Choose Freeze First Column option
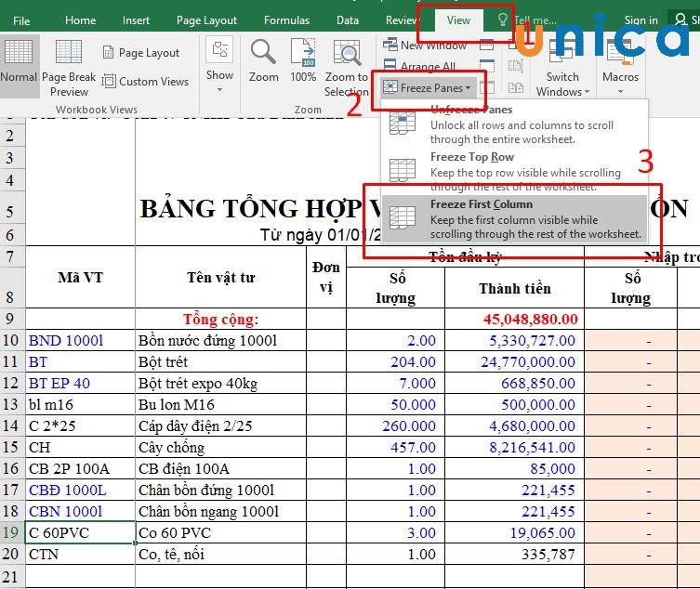700x589 pixels. point(514,218)
